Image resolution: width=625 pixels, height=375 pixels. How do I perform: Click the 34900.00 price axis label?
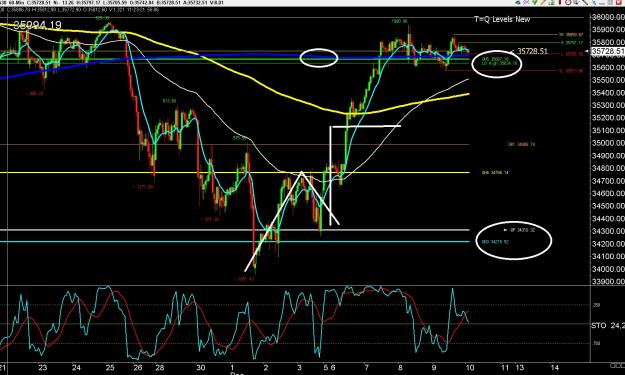[x=609, y=156]
